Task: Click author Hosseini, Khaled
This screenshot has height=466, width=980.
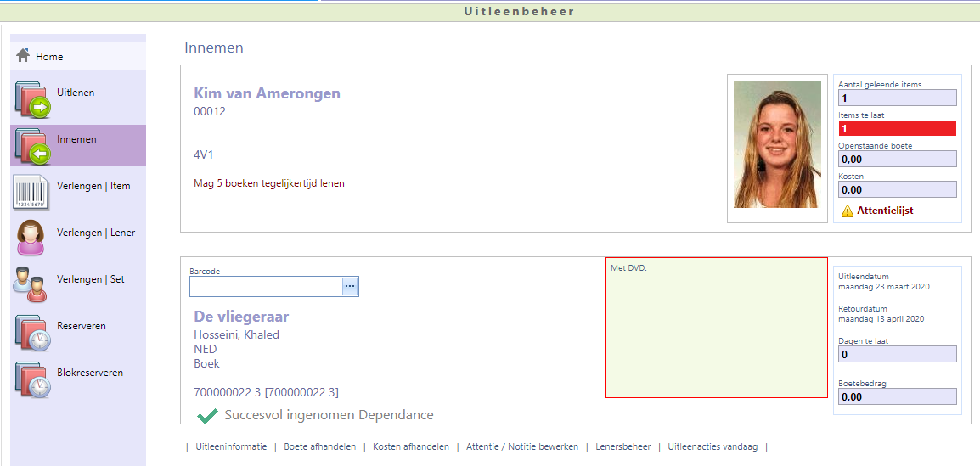Action: [236, 334]
